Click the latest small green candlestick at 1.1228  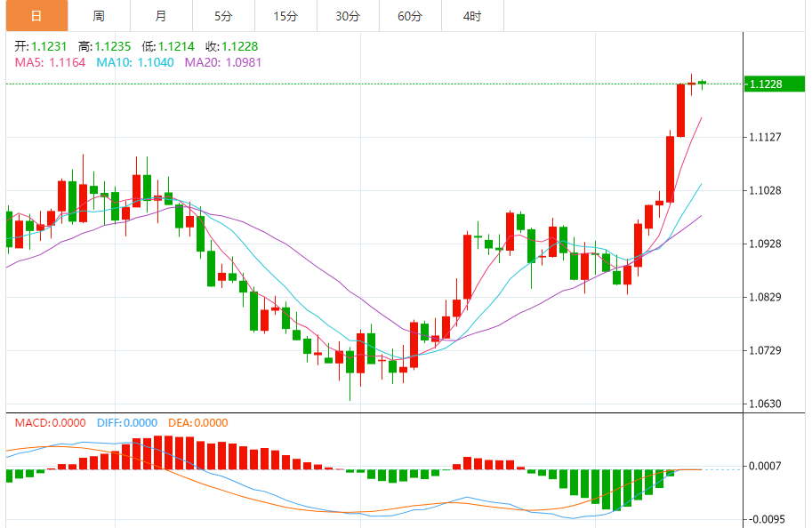click(x=703, y=83)
